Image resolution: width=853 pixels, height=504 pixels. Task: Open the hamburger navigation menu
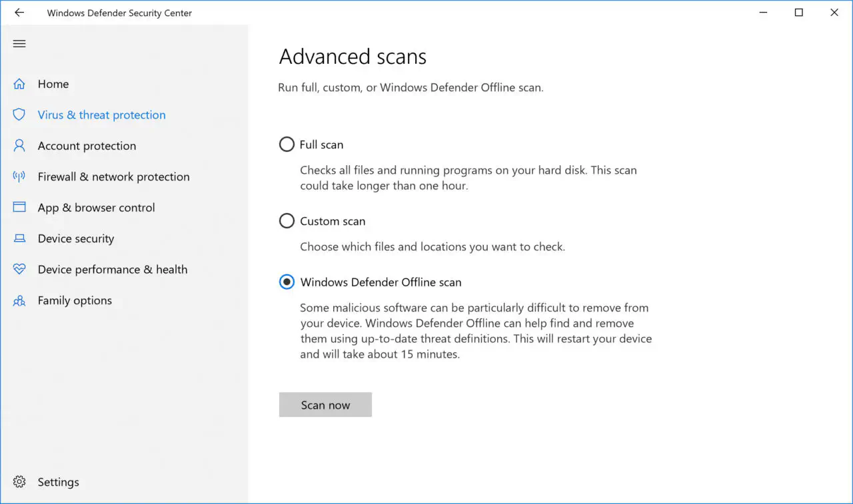[x=19, y=44]
